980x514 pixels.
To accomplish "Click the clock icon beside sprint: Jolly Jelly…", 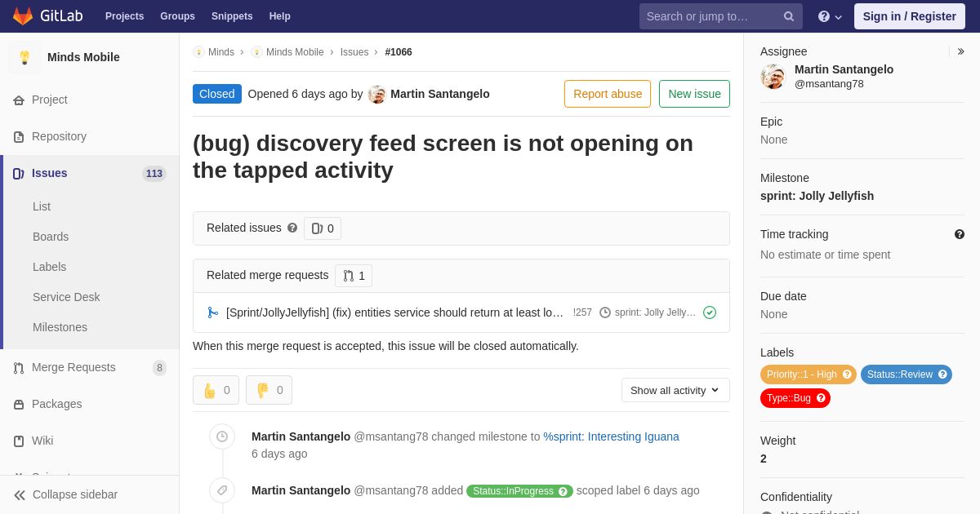I will 605,312.
